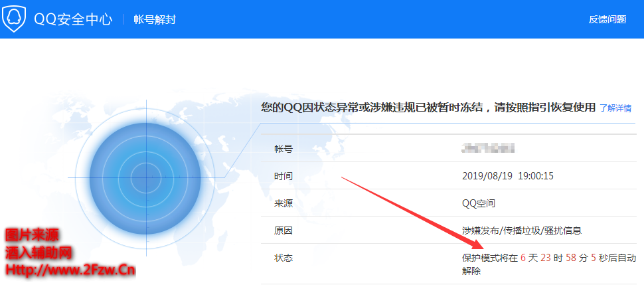Click the blurred account number value
The height and width of the screenshot is (285, 644).
[x=489, y=148]
